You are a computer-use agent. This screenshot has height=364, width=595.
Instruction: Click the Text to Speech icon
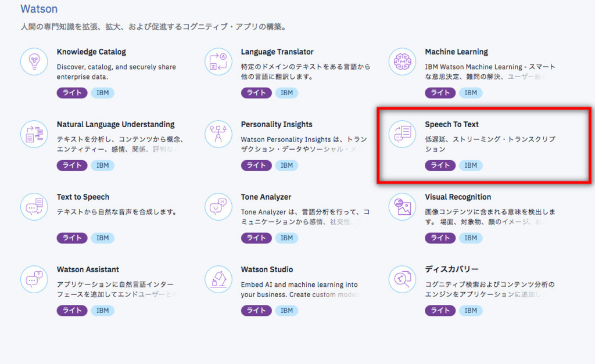(x=34, y=207)
